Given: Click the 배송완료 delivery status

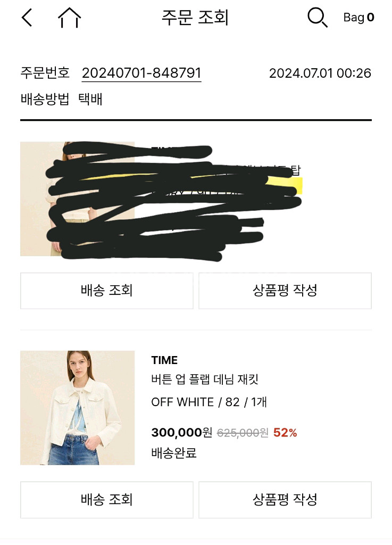Looking at the screenshot, I should click(174, 453).
